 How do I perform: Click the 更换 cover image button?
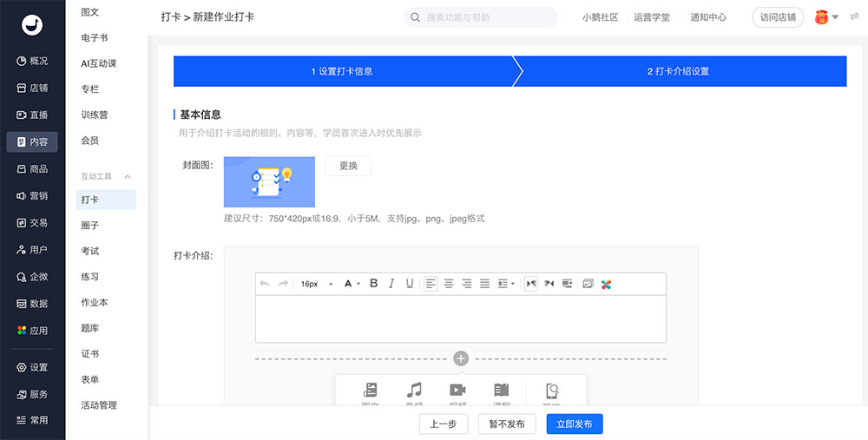[348, 166]
